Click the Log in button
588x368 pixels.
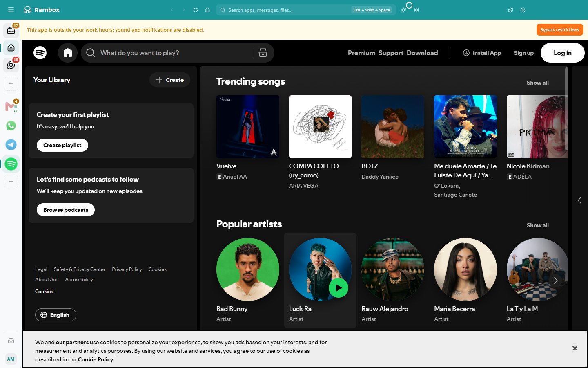point(563,53)
